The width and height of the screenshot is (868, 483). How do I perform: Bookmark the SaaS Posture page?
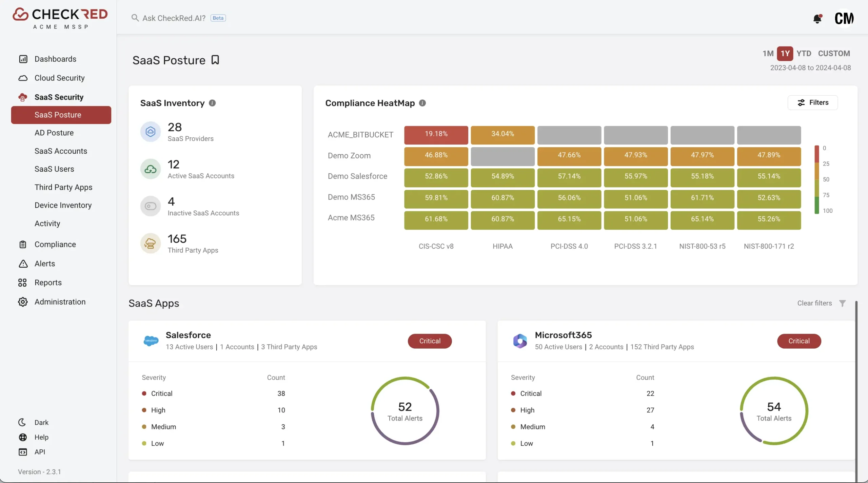215,60
